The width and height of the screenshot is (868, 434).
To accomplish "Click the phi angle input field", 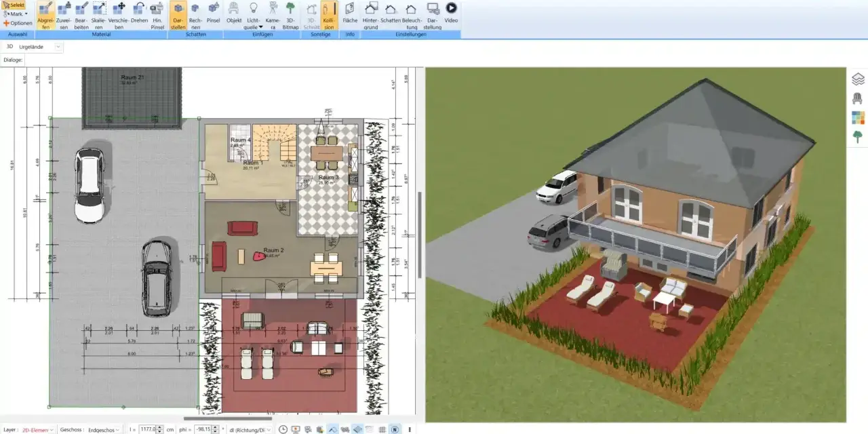I will click(203, 429).
